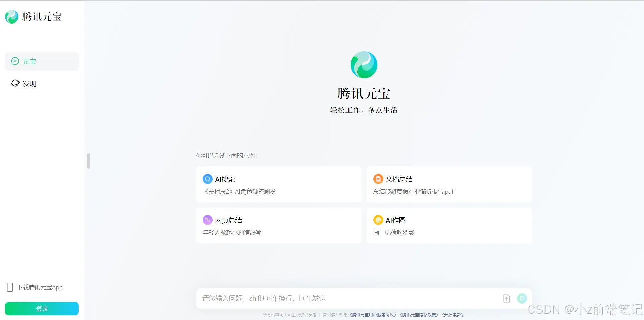Click the large center Yuanbao logo
Viewport: 644px width, 320px height.
tap(364, 65)
